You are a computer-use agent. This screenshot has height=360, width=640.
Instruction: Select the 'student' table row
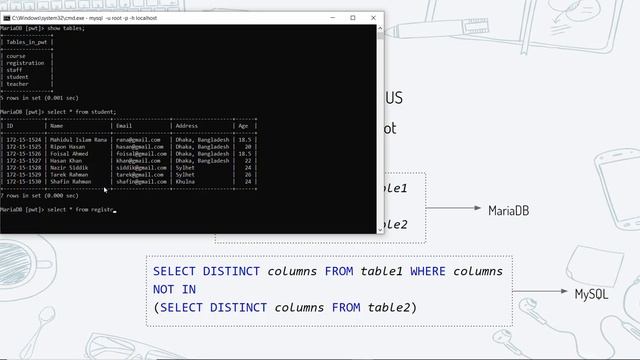[17, 77]
